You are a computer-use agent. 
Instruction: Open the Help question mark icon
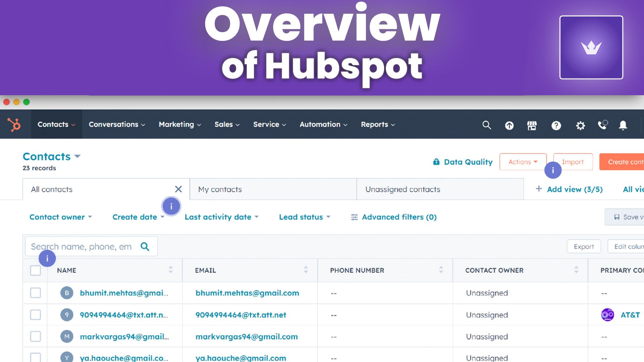click(556, 125)
